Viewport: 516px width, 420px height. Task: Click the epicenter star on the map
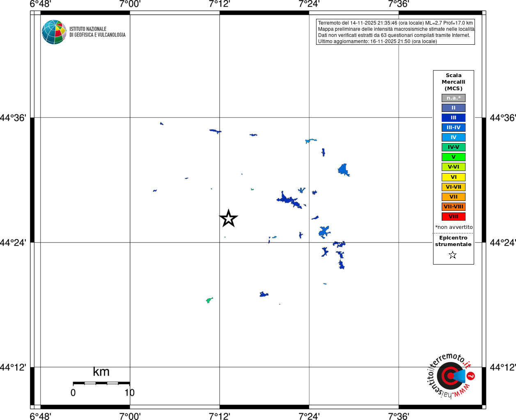229,218
